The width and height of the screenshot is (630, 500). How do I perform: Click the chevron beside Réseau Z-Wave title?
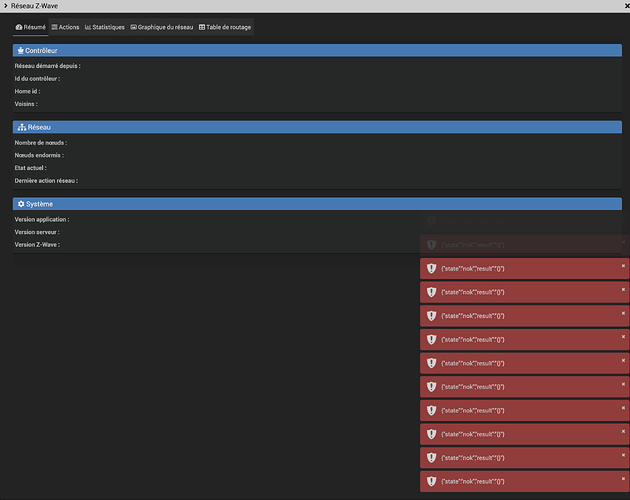pos(6,6)
